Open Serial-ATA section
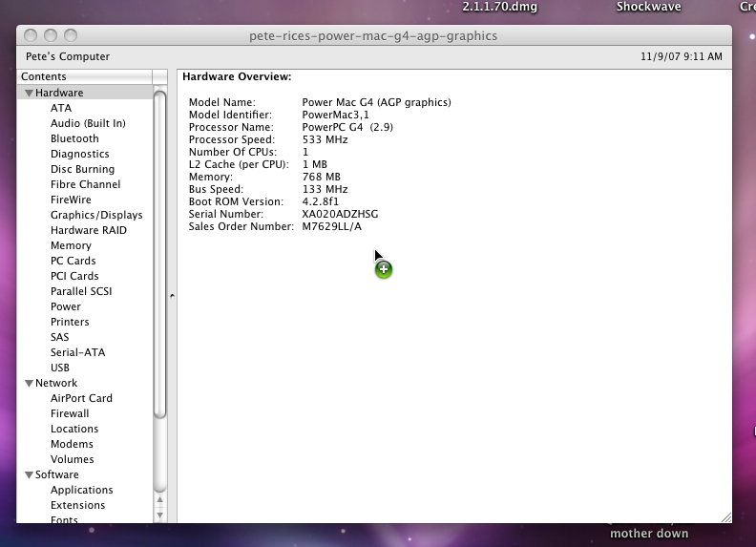The width and height of the screenshot is (756, 547). [77, 352]
